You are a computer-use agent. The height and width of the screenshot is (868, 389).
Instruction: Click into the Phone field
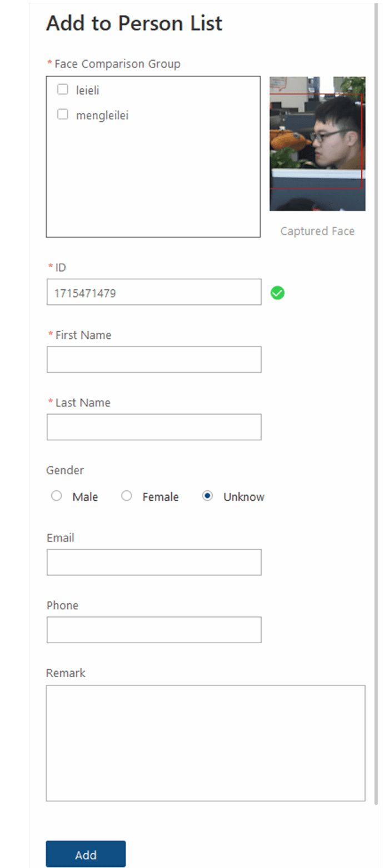click(x=154, y=629)
